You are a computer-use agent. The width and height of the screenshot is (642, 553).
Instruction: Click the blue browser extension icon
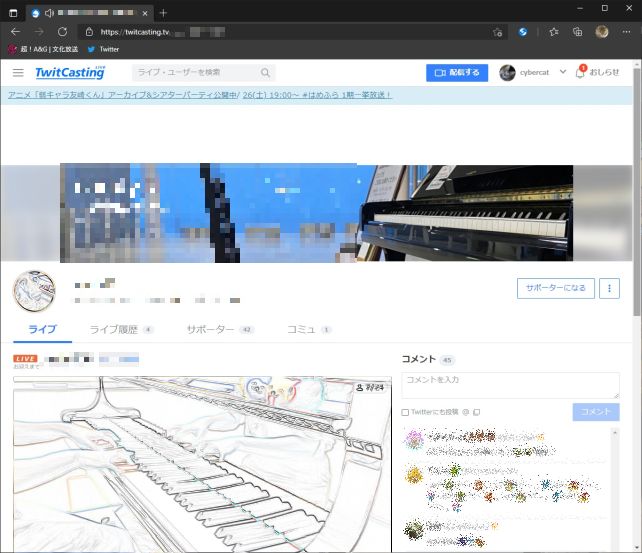pos(523,32)
